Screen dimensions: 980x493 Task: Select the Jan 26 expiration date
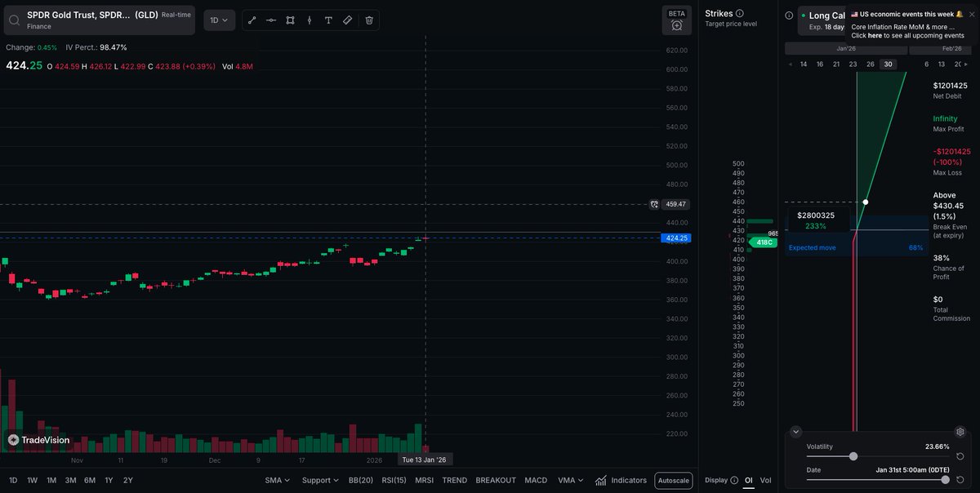click(871, 64)
